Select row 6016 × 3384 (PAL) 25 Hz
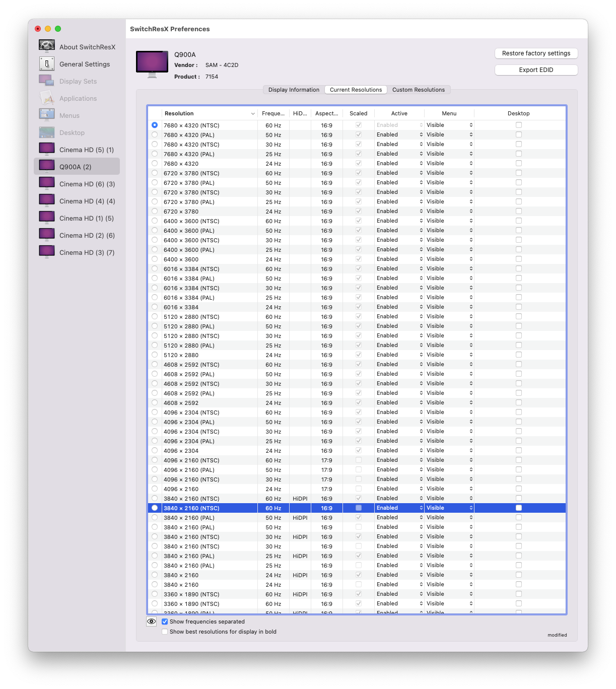The width and height of the screenshot is (616, 689). (x=357, y=297)
